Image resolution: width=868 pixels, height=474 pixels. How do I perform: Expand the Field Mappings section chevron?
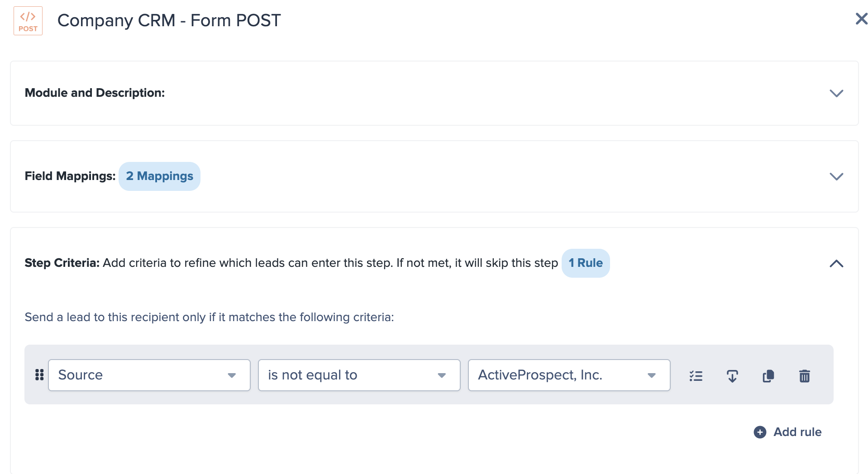pos(836,176)
